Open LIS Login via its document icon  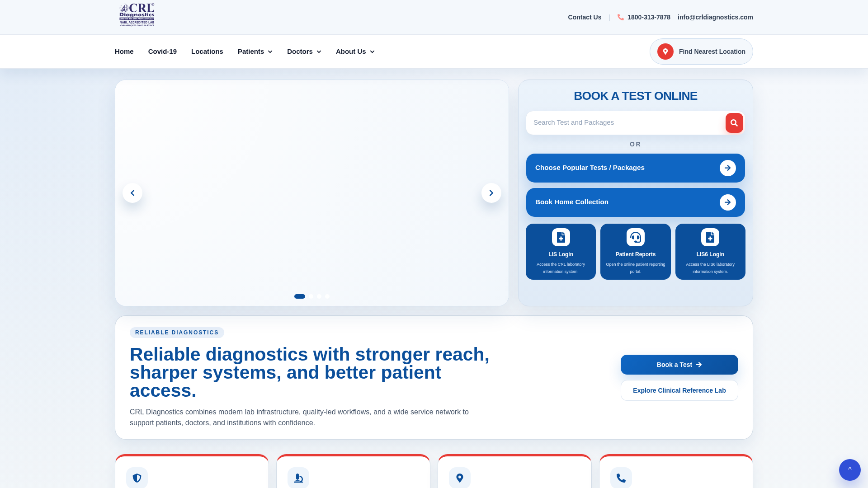561,237
